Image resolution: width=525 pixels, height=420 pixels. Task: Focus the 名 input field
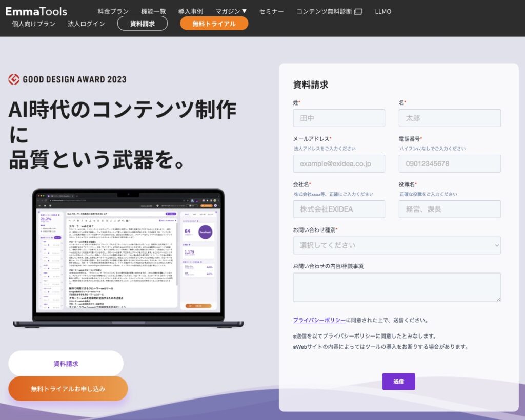tap(450, 118)
